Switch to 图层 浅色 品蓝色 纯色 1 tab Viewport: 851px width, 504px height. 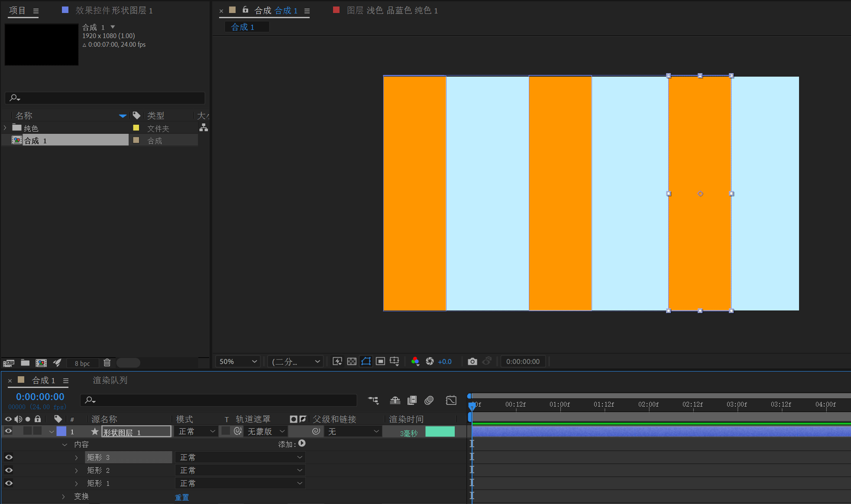pyautogui.click(x=392, y=10)
